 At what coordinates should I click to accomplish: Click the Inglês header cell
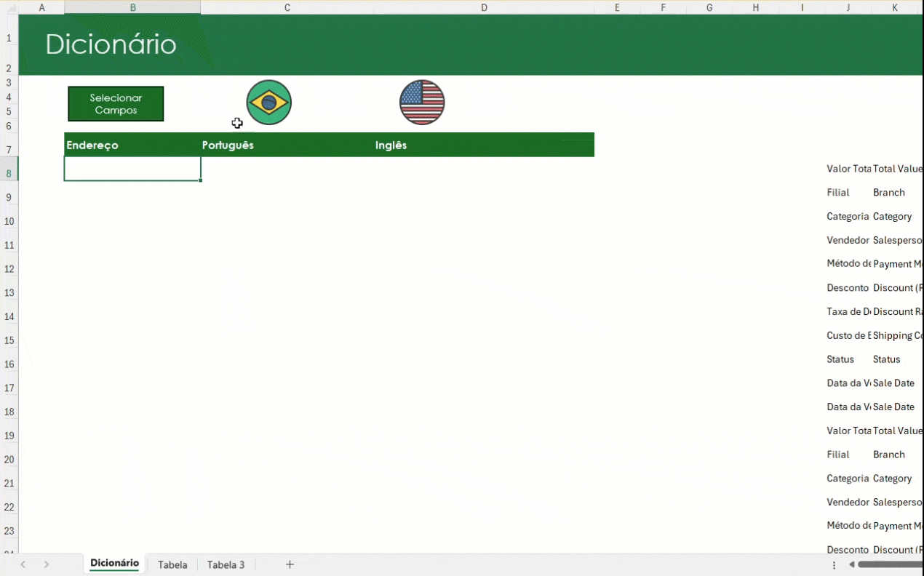click(391, 145)
